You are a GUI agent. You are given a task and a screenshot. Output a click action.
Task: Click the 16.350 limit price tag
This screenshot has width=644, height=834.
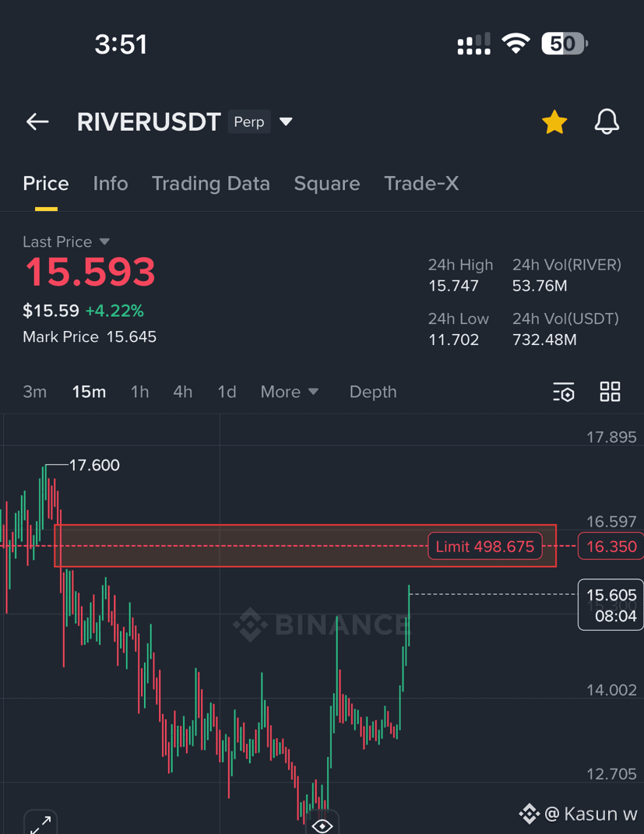[611, 546]
